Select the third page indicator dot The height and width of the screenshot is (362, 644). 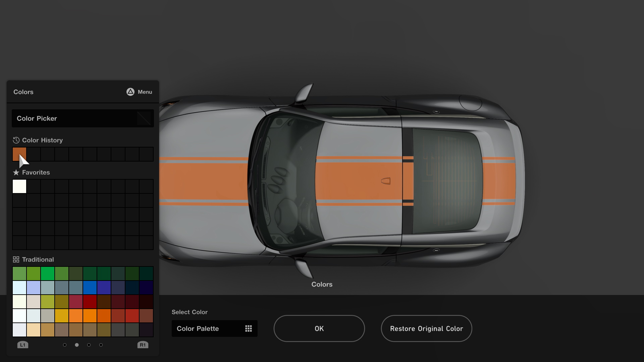89,345
